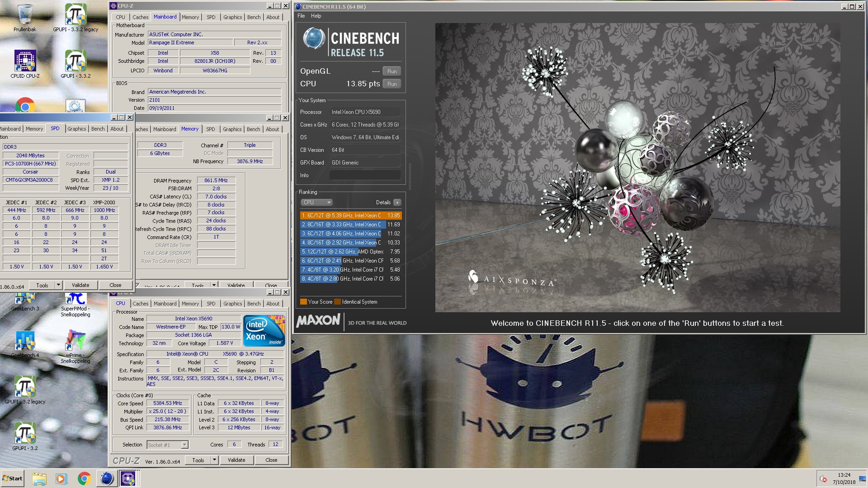
Task: Open SuperPiMod shortcut on desktop
Action: [75, 304]
